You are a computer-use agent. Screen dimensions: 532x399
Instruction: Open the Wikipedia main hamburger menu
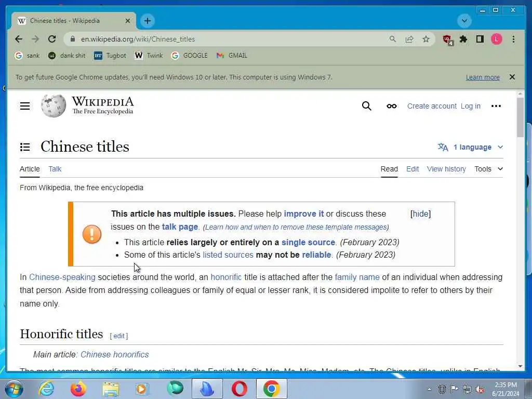25,106
